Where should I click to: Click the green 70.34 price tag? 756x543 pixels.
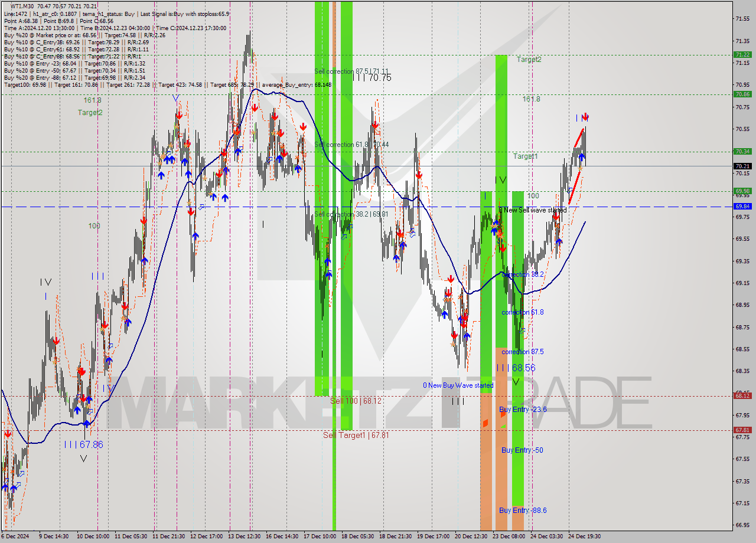click(x=742, y=151)
